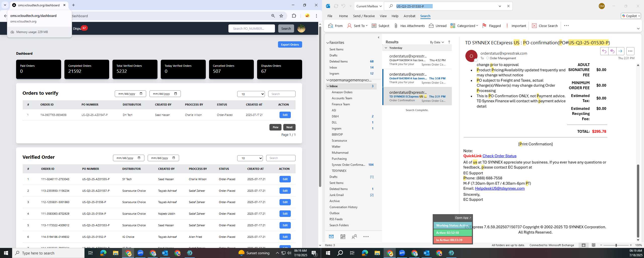This screenshot has width=644, height=258.
Task: Open more ribbon commands ellipsis
Action: 566,26
